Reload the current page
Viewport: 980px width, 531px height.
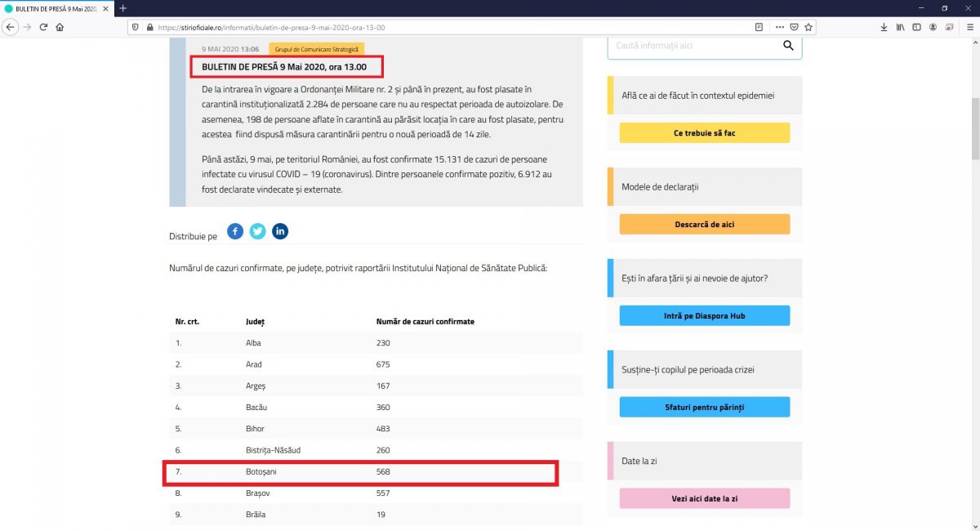click(x=43, y=27)
